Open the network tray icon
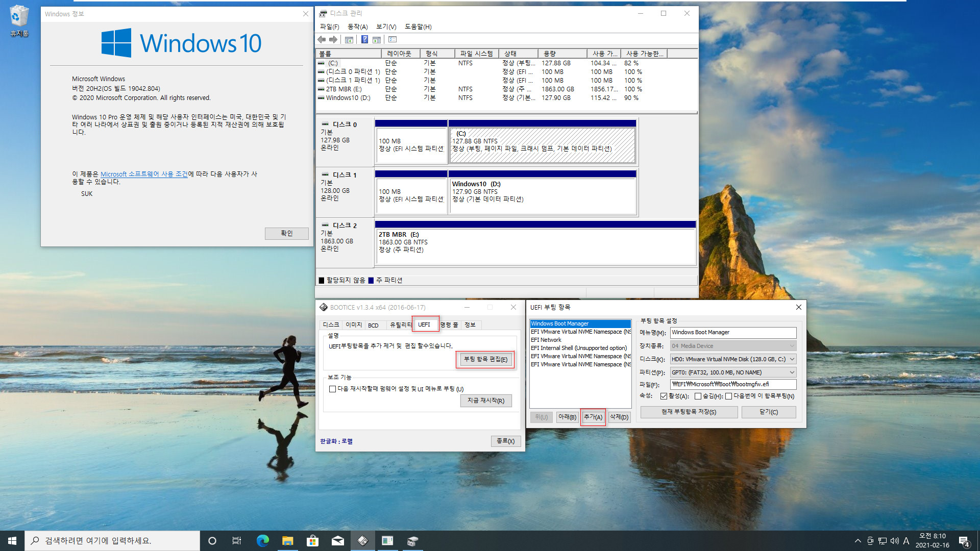This screenshot has width=980, height=551. 883,541
